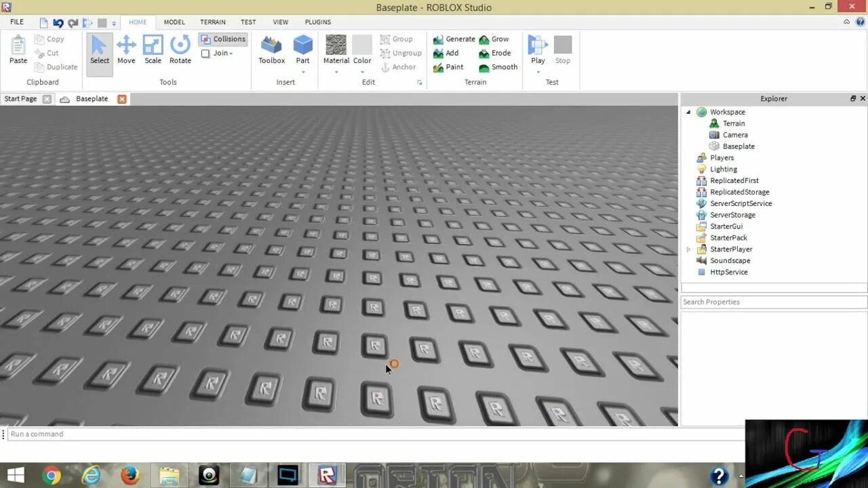Expand the StarterPlayer tree node
Screen dimensions: 868x488
688,249
